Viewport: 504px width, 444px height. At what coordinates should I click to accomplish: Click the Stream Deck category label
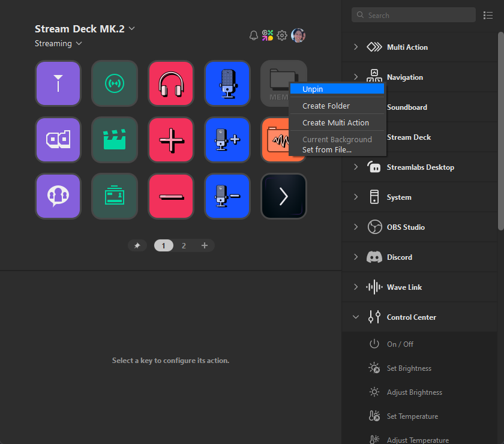[409, 137]
